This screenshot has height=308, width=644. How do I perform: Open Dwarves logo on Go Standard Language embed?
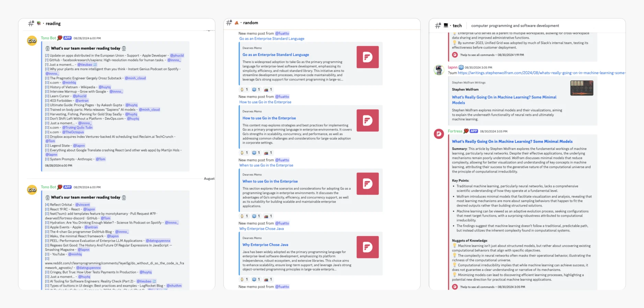(x=368, y=57)
